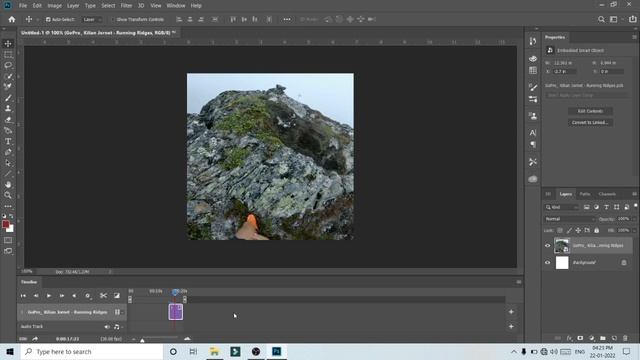Mute timeline audio playback speaker button
The width and height of the screenshot is (640, 360).
74,296
